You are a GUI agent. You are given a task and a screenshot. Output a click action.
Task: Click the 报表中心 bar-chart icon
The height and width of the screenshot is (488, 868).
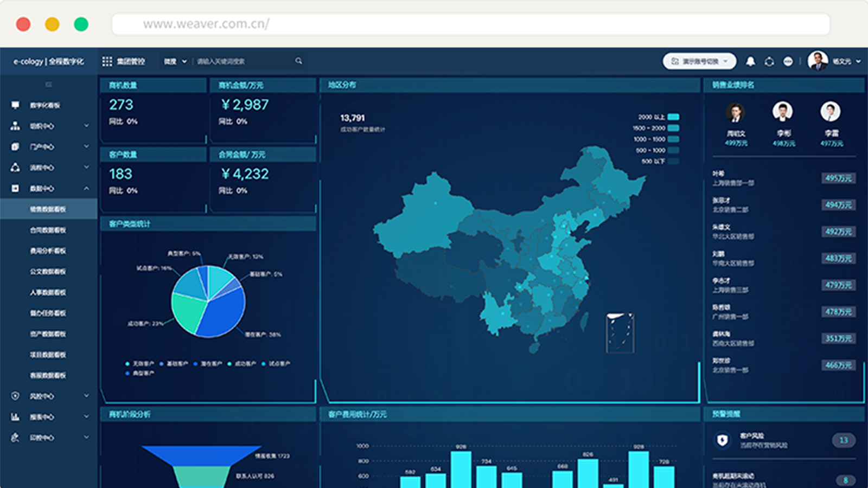[x=15, y=417]
